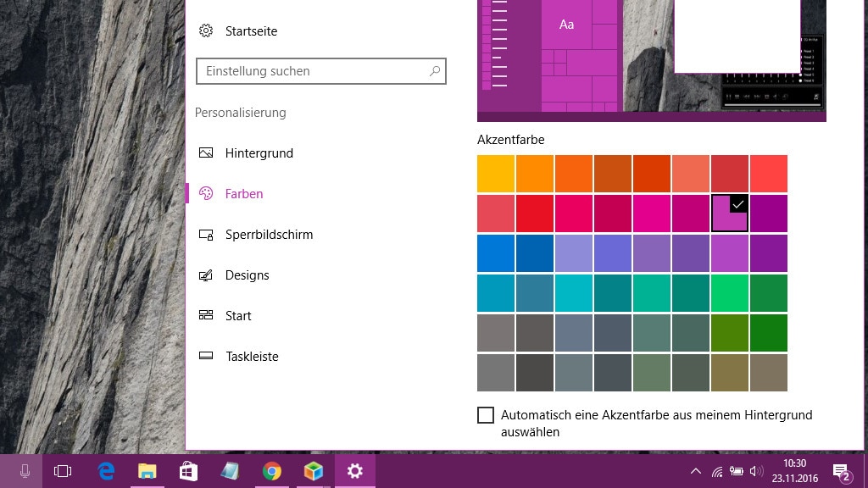
Task: Open the volume control button
Action: 757,472
